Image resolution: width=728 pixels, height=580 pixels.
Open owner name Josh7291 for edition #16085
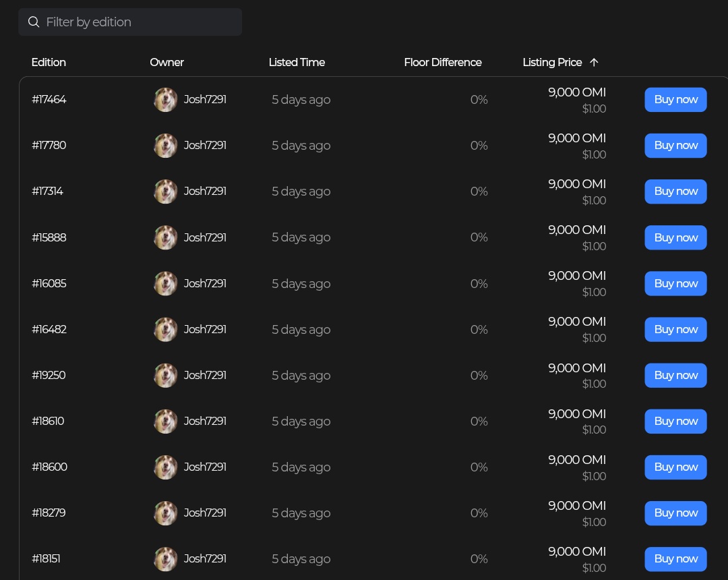pos(205,283)
